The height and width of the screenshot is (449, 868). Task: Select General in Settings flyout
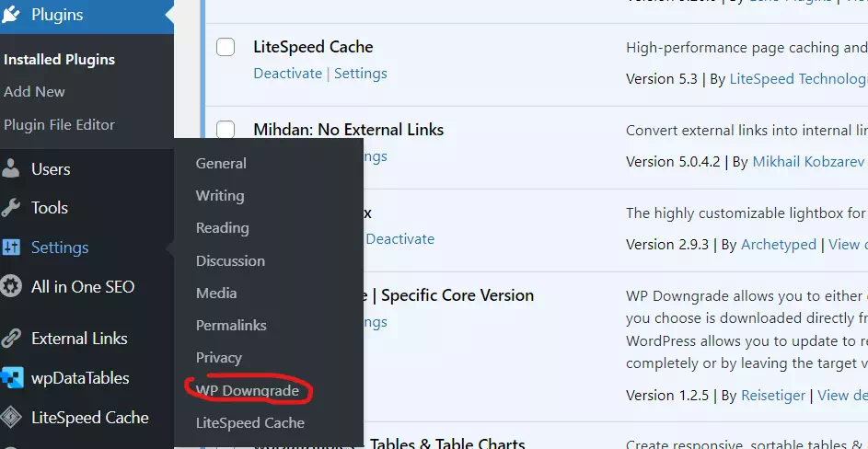point(221,164)
